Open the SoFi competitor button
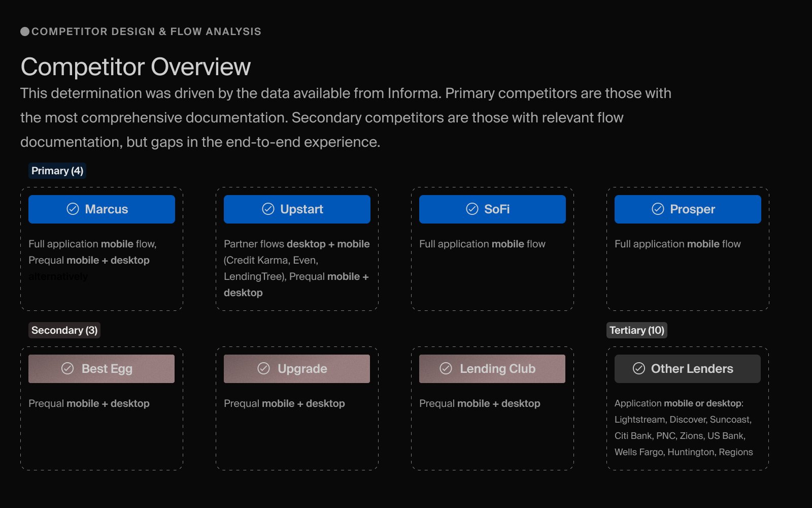Screen dimensions: 812x508 click(492, 209)
